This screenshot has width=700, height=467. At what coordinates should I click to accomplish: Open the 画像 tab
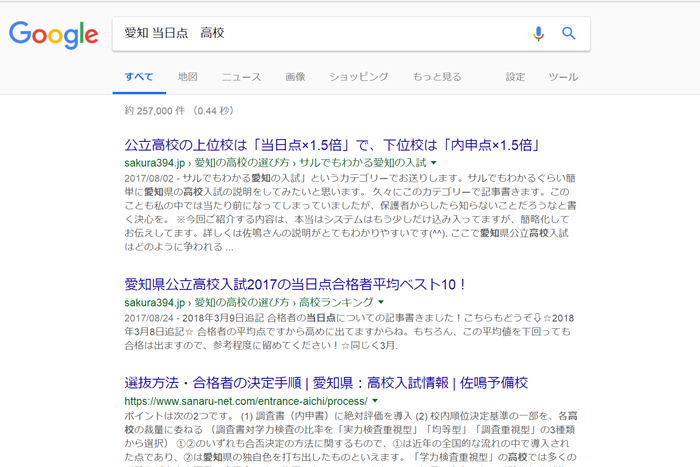[295, 77]
